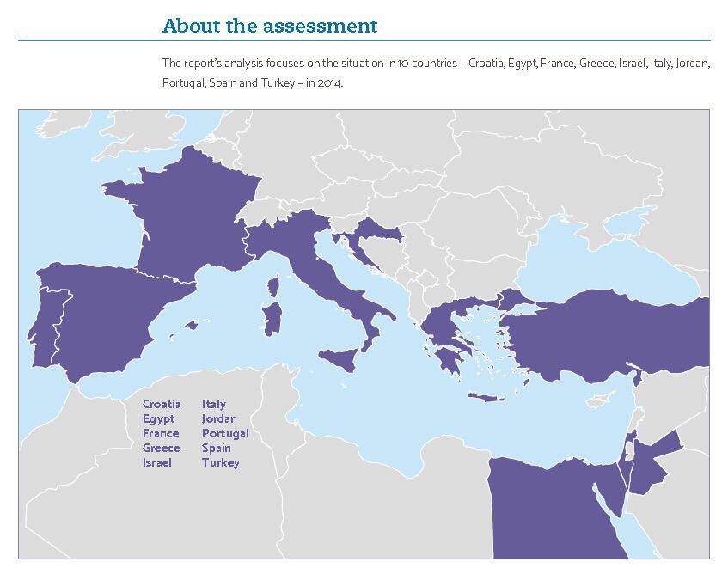This screenshot has height=568, width=728.
Task: Click the Jordan region on the map
Action: pyautogui.click(x=650, y=464)
